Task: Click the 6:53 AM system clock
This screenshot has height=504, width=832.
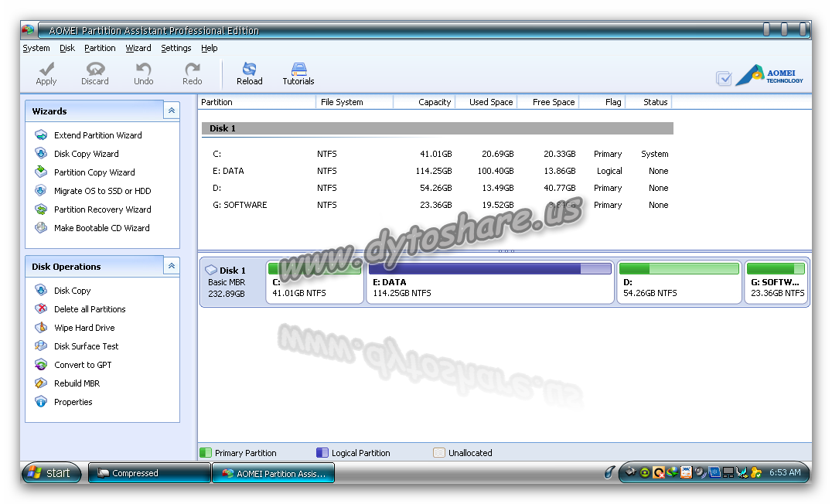Action: [785, 473]
